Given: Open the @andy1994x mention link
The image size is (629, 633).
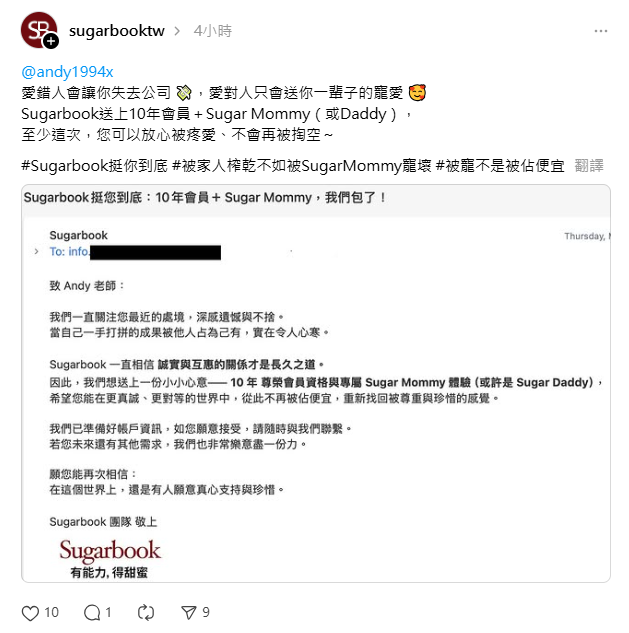Looking at the screenshot, I should pos(67,72).
